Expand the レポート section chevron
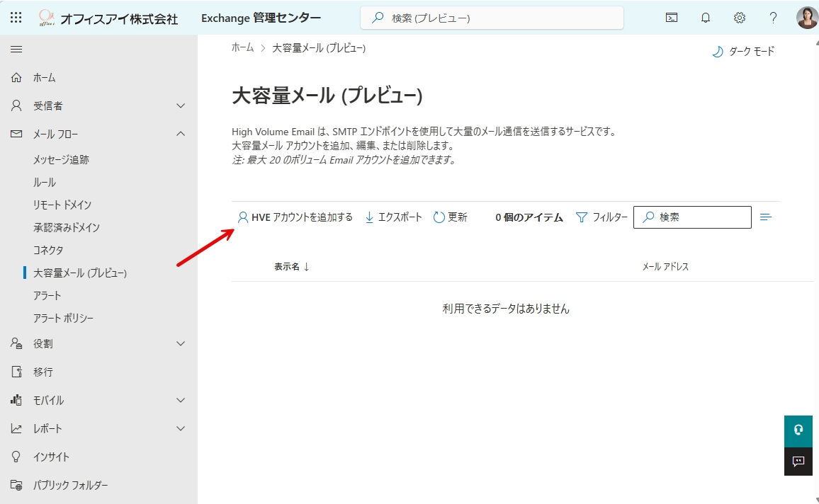 tap(181, 428)
